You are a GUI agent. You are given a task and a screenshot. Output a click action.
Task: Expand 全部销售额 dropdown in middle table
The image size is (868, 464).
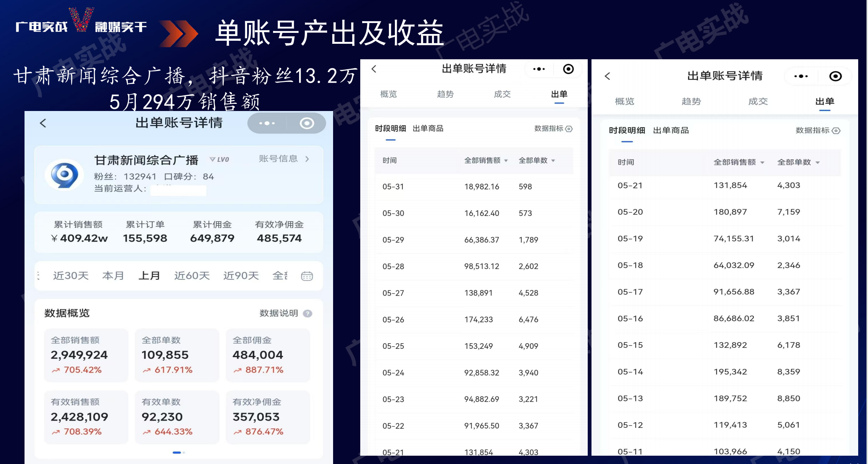486,160
